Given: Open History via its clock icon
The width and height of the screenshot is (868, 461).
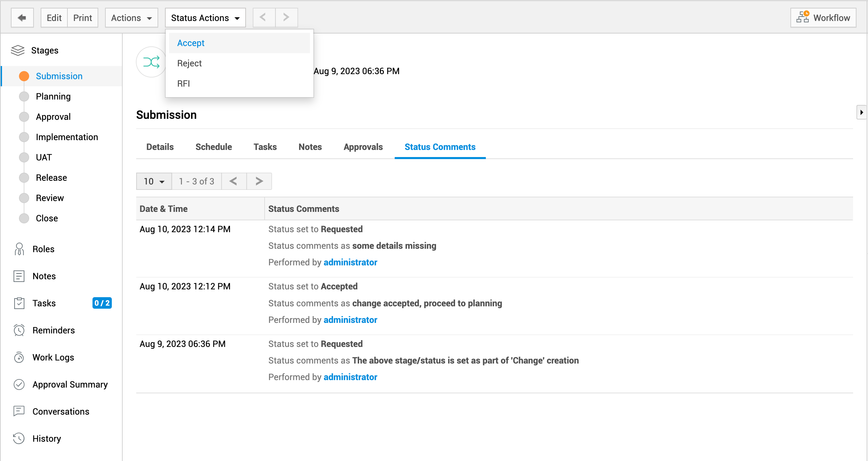Looking at the screenshot, I should tap(19, 439).
